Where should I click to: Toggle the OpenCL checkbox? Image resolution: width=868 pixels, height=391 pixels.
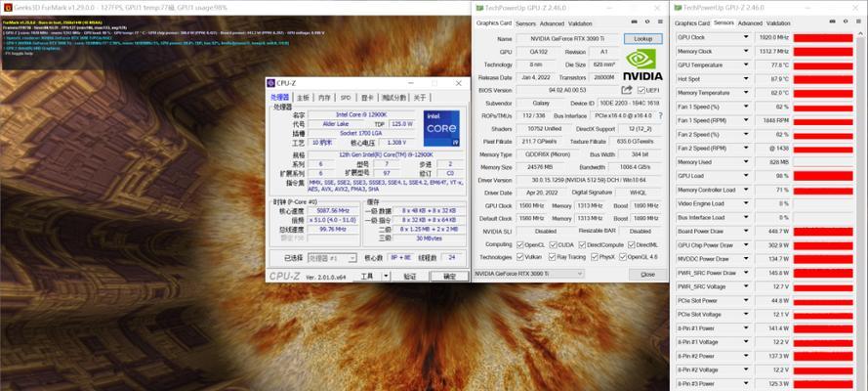tap(519, 244)
